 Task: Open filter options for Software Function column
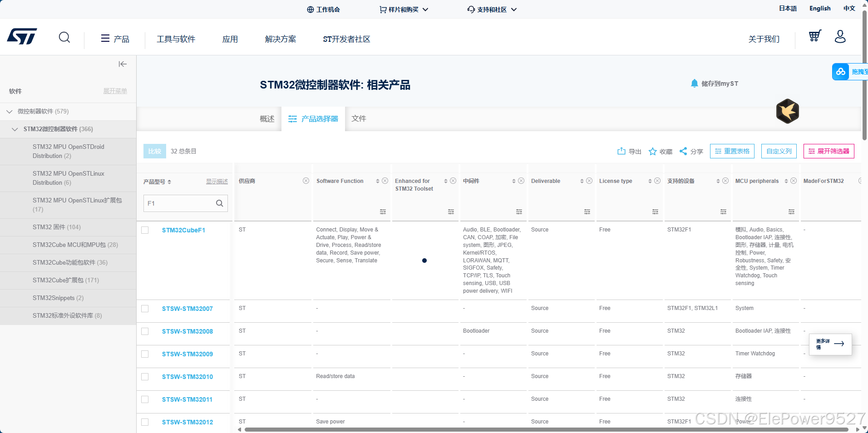tap(383, 212)
